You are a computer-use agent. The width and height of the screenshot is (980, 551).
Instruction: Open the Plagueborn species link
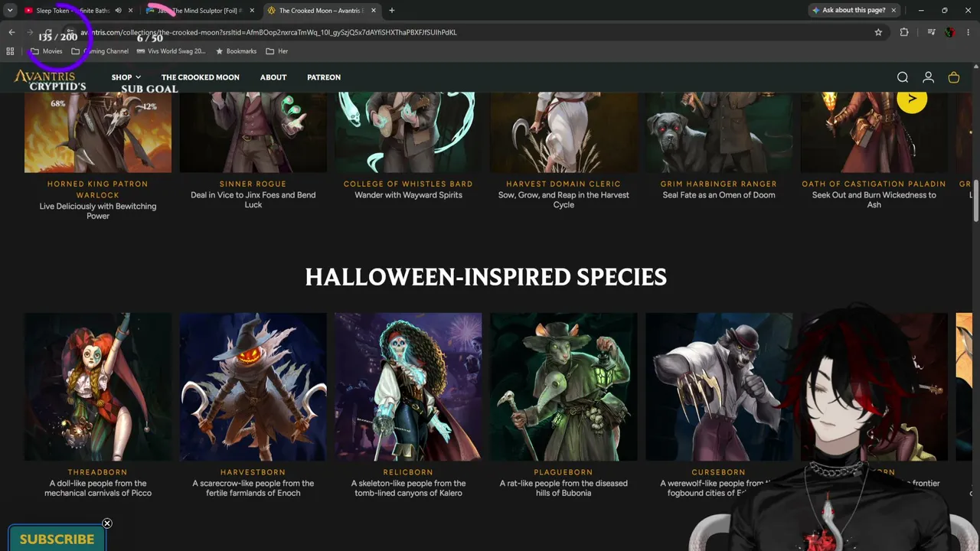pos(563,472)
